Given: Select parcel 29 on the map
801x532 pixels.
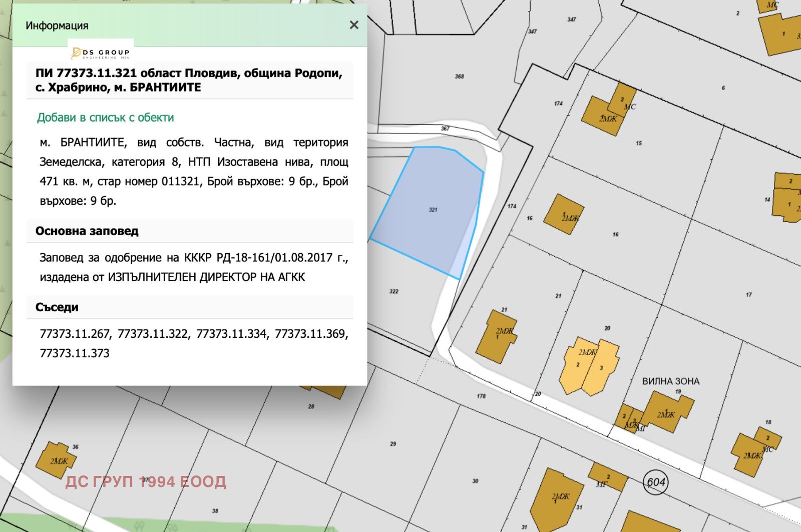Looking at the screenshot, I should pyautogui.click(x=393, y=444).
